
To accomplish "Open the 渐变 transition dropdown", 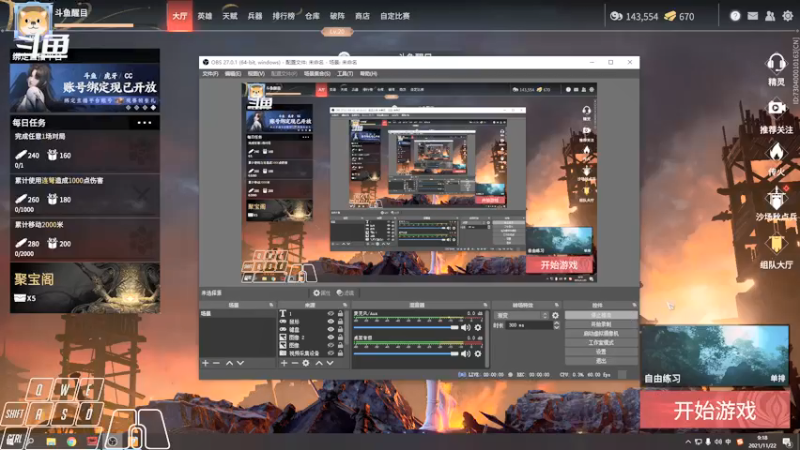I will coord(521,316).
